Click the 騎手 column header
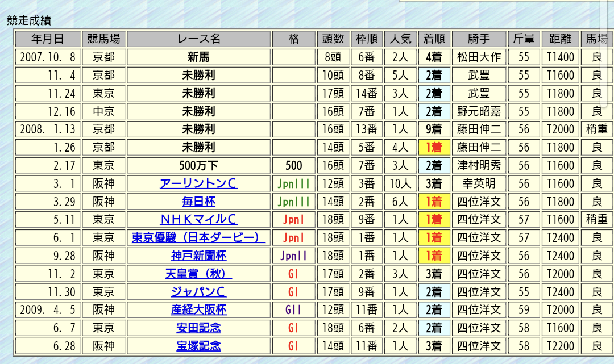The width and height of the screenshot is (614, 364). click(479, 39)
